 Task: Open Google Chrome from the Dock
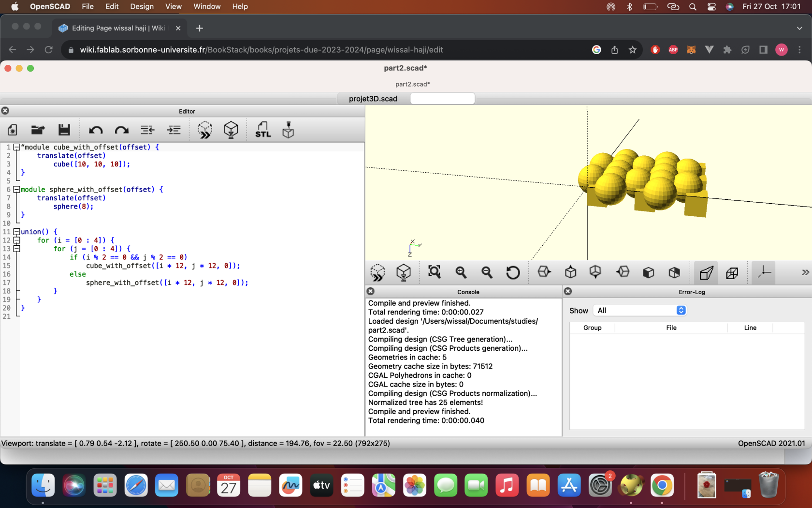click(662, 485)
